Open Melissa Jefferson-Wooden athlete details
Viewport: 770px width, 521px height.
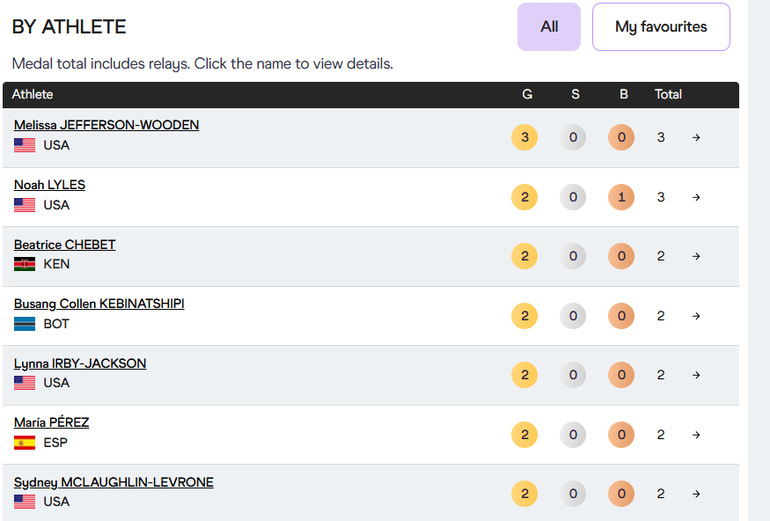[106, 125]
